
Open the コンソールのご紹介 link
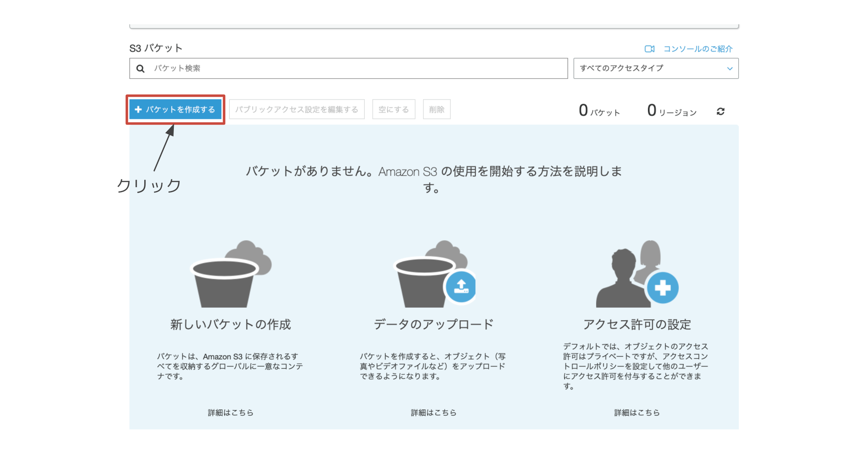pyautogui.click(x=697, y=49)
